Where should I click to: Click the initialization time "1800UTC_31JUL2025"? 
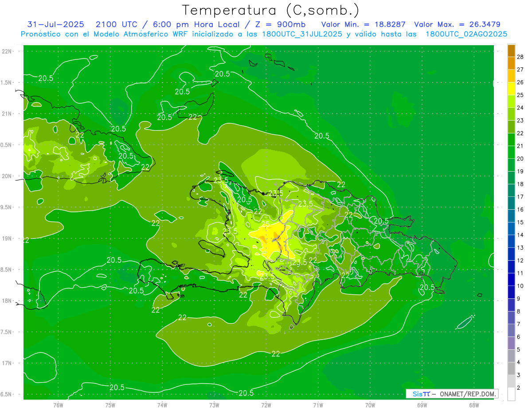click(x=301, y=34)
